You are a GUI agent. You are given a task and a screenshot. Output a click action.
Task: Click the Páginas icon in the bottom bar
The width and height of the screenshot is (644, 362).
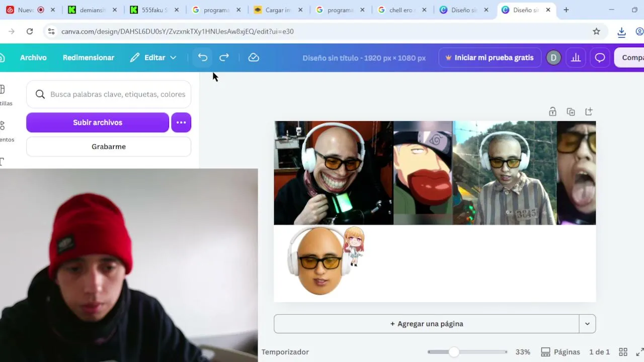tap(545, 352)
